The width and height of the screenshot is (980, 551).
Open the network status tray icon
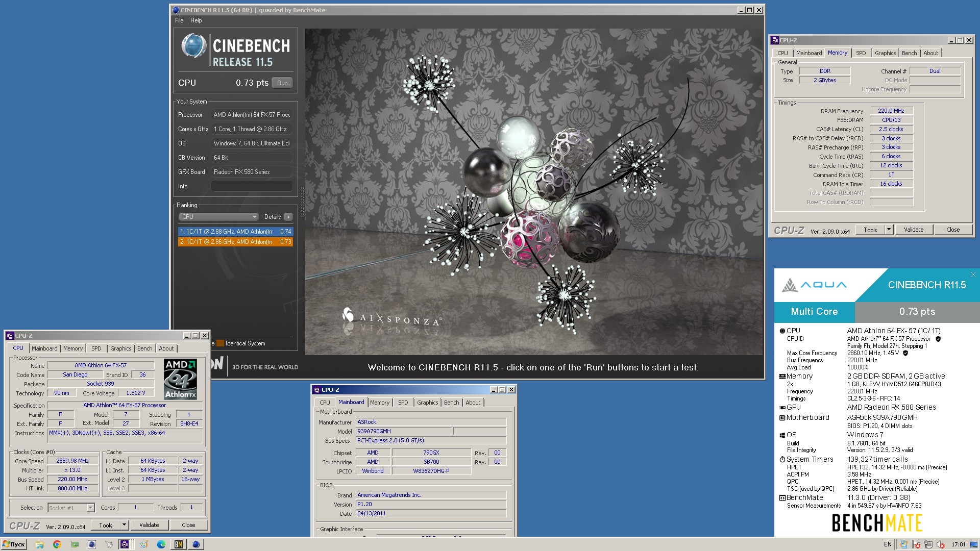[x=928, y=544]
